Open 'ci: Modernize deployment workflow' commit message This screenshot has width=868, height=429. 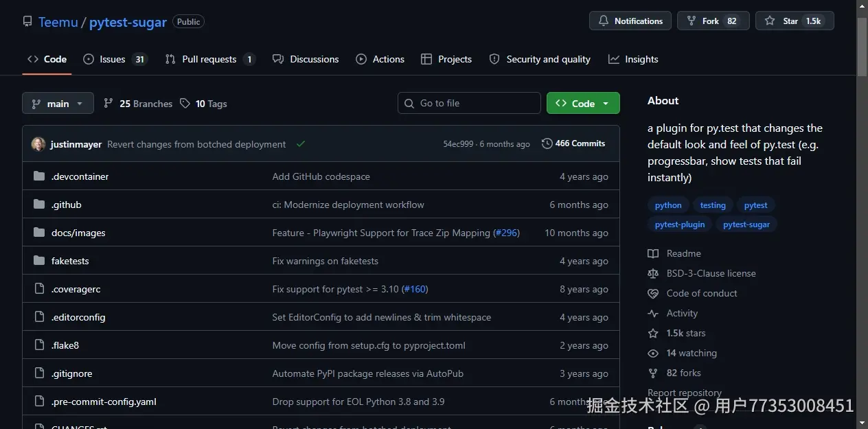(348, 205)
